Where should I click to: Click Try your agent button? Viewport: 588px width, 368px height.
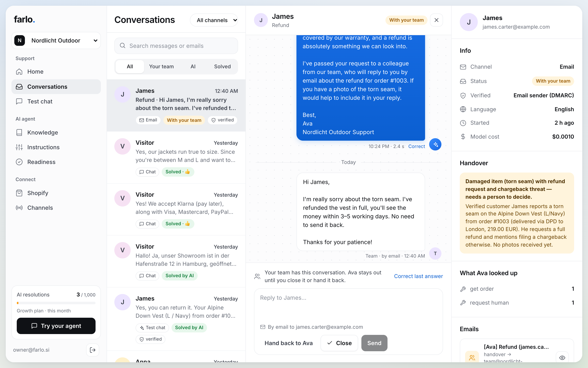(x=56, y=326)
